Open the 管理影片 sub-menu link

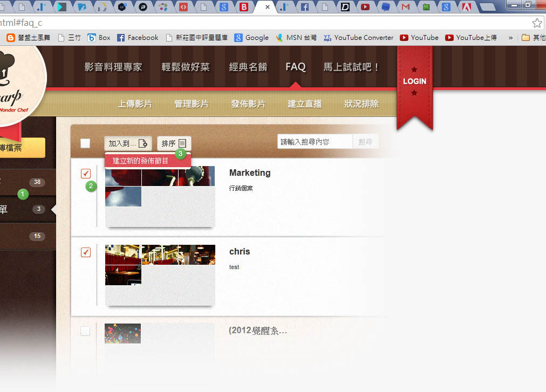click(x=191, y=104)
